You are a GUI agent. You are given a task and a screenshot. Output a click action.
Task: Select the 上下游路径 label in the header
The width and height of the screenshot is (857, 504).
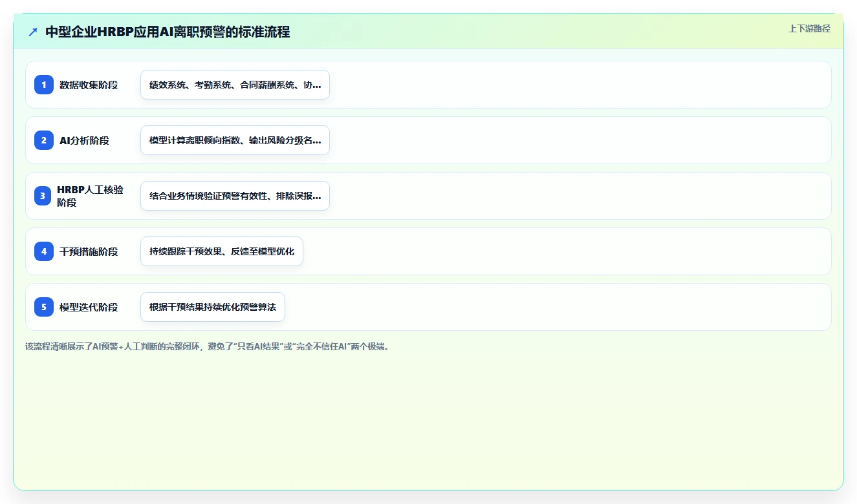click(809, 28)
